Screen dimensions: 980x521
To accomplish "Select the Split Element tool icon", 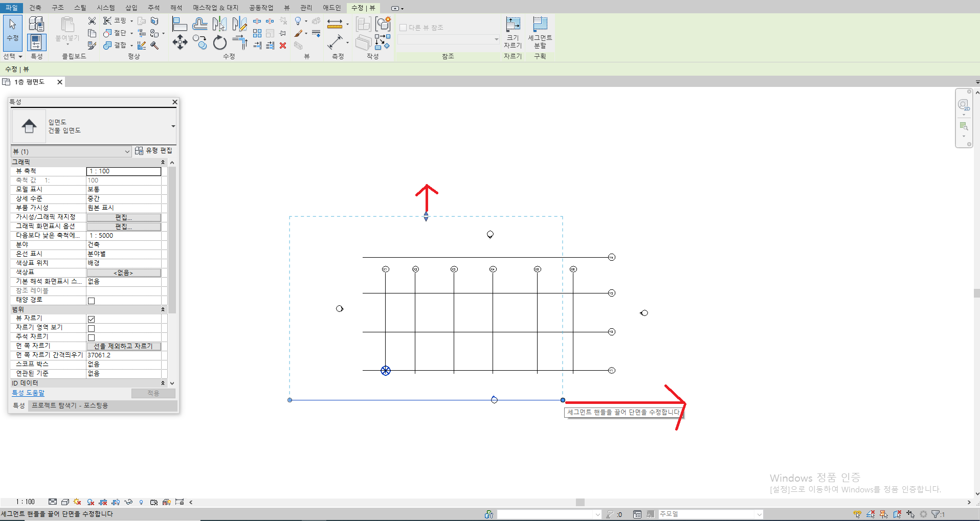I will tap(257, 21).
